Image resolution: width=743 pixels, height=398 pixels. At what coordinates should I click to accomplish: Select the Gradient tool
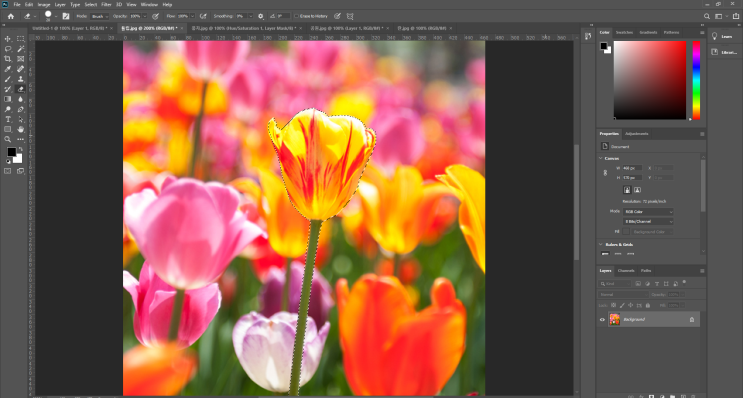click(x=8, y=99)
